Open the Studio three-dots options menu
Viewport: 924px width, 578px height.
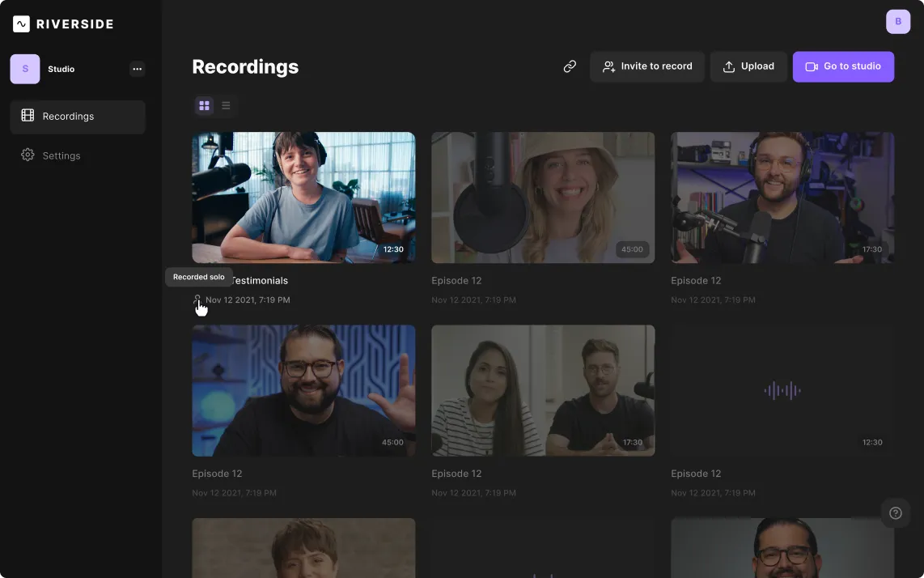click(138, 69)
